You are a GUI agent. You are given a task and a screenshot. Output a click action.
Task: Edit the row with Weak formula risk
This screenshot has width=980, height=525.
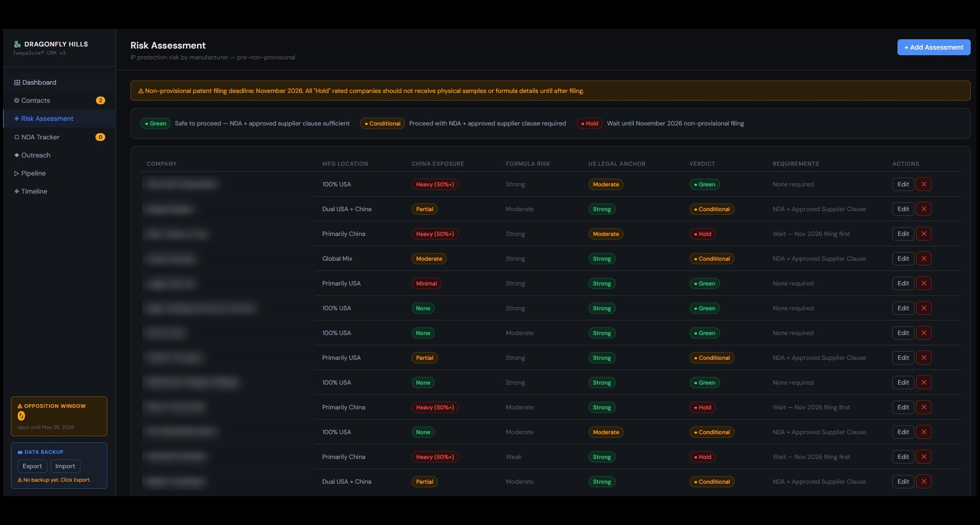click(x=903, y=457)
